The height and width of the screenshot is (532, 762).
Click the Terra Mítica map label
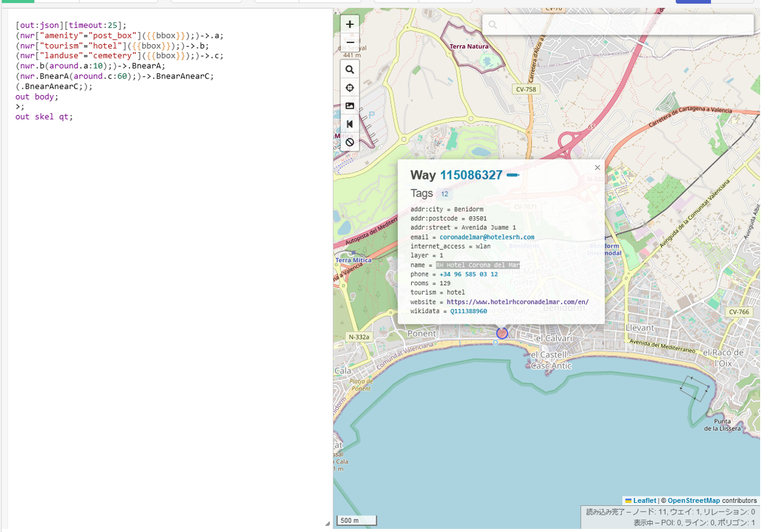353,260
